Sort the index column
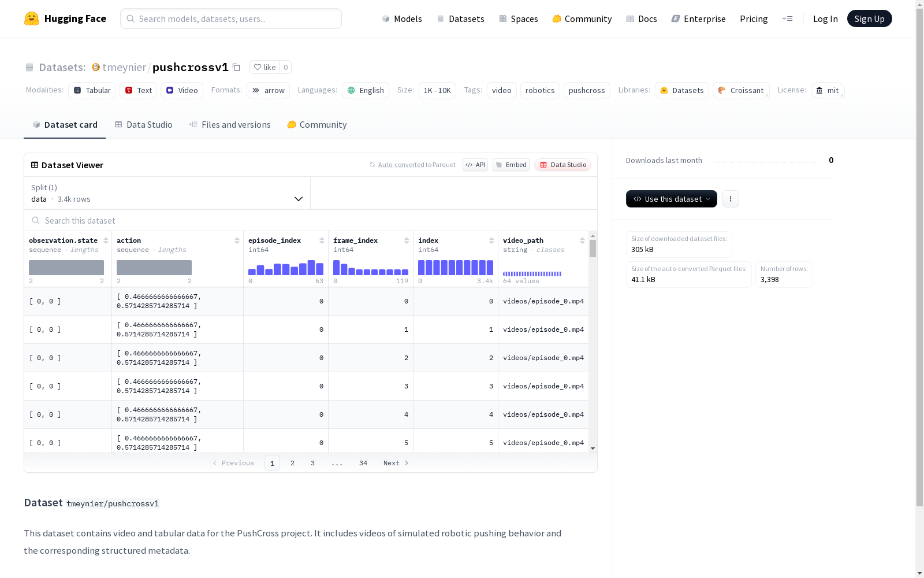The image size is (924, 578). [491, 240]
